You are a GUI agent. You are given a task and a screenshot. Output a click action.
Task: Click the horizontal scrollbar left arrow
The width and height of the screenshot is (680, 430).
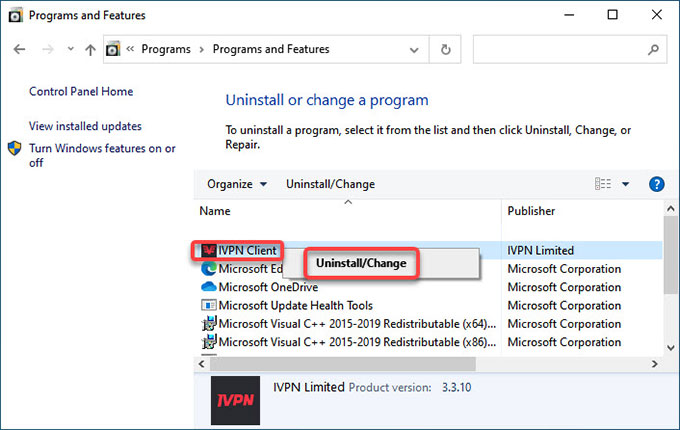point(202,364)
